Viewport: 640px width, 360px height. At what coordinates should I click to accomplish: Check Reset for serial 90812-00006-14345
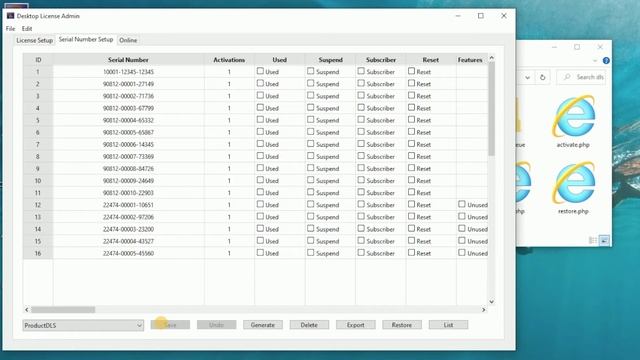click(x=411, y=144)
